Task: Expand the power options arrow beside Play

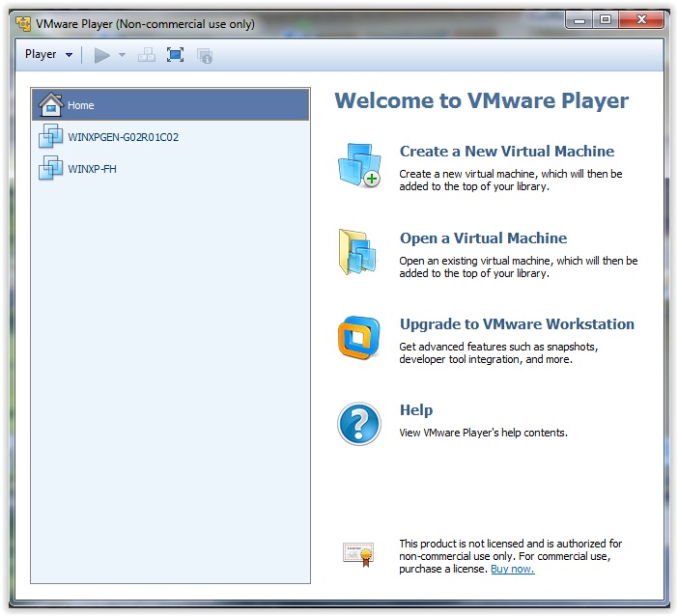Action: point(122,55)
